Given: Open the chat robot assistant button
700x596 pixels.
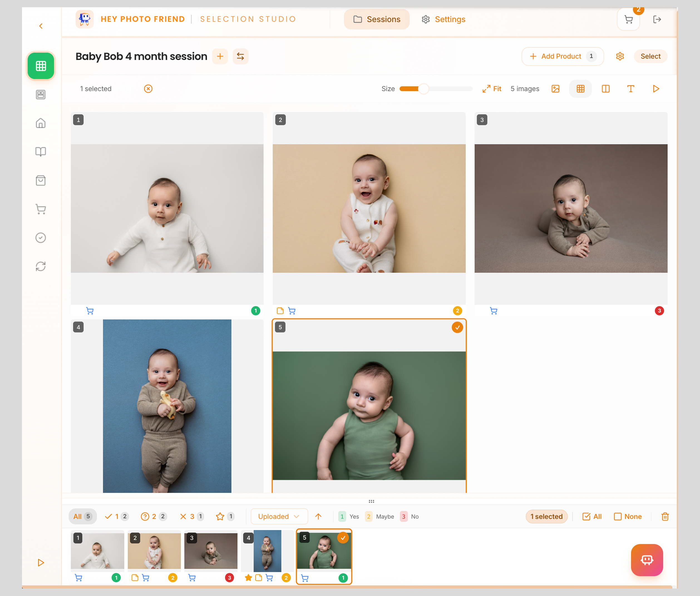Looking at the screenshot, I should 647,560.
